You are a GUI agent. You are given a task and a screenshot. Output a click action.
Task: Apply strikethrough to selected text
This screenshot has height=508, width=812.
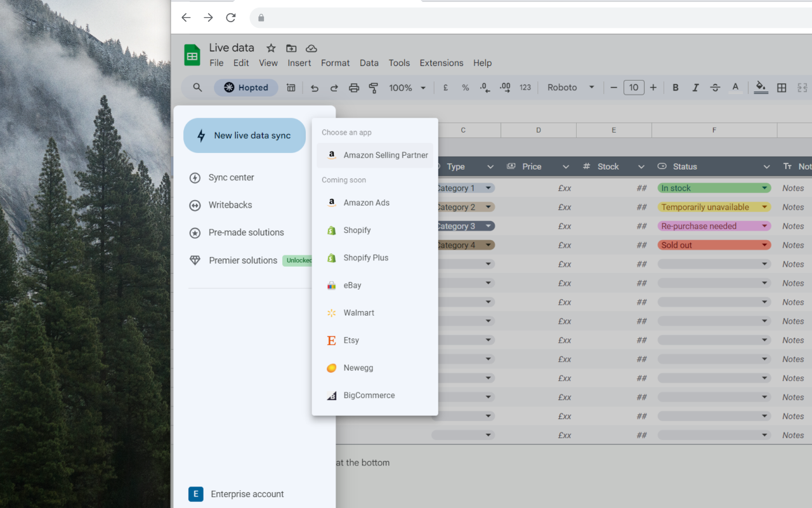click(716, 87)
